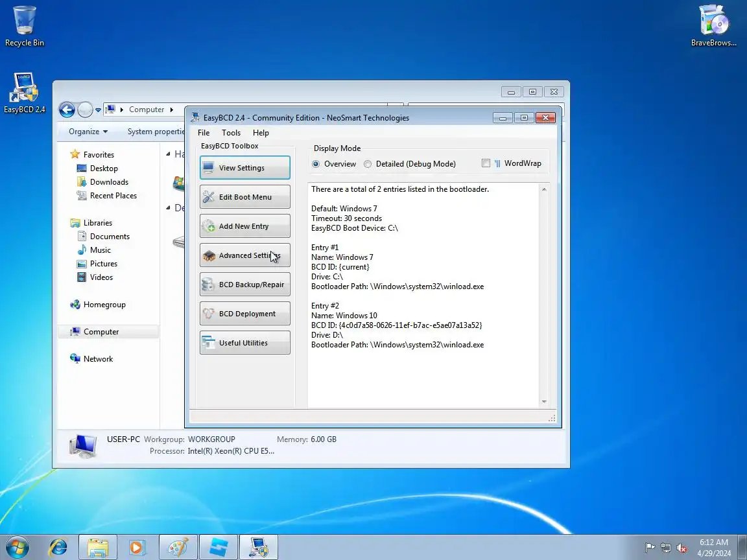Open the Edit Boot Menu section
747x560 pixels.
coord(245,196)
